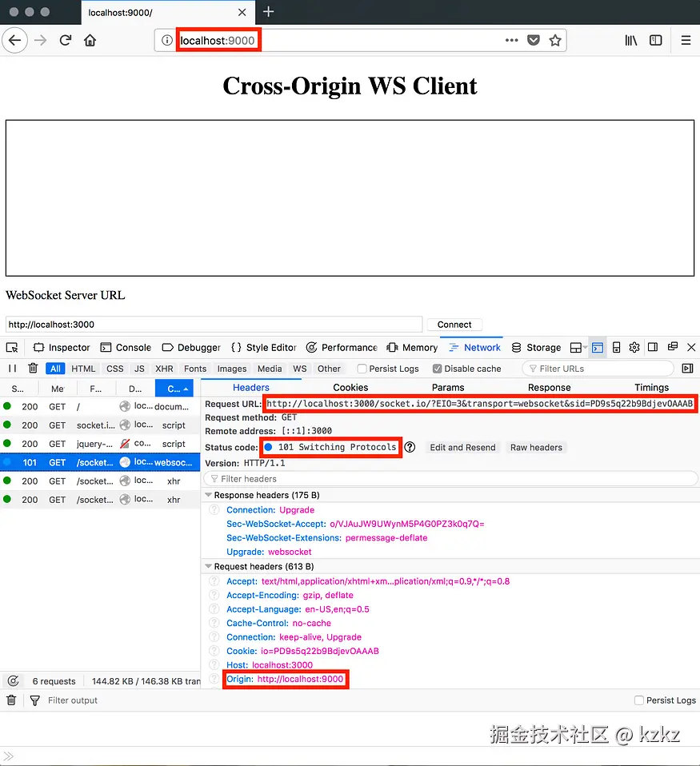Go back with the browser back arrow

pos(14,40)
